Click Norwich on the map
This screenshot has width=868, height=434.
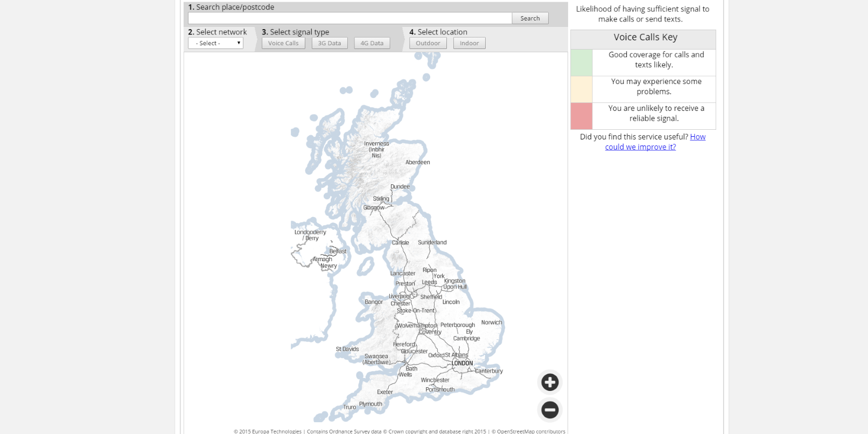click(492, 323)
